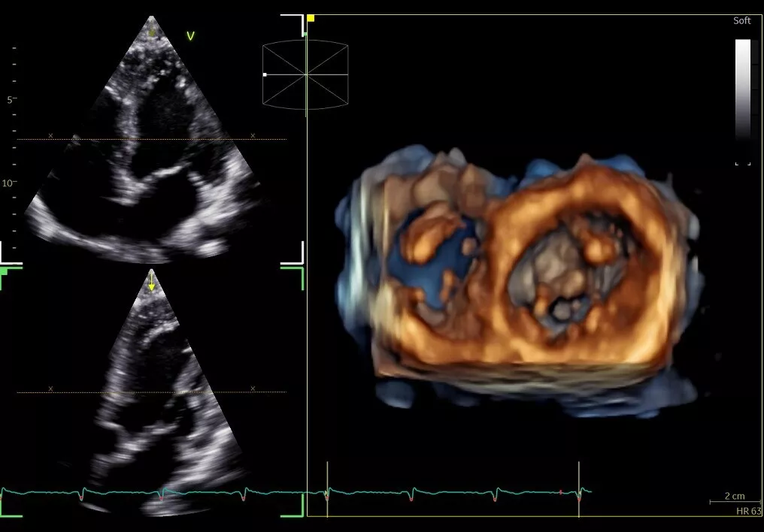Click the dotted crop line in upper view
This screenshot has width=764, height=532.
click(x=152, y=140)
